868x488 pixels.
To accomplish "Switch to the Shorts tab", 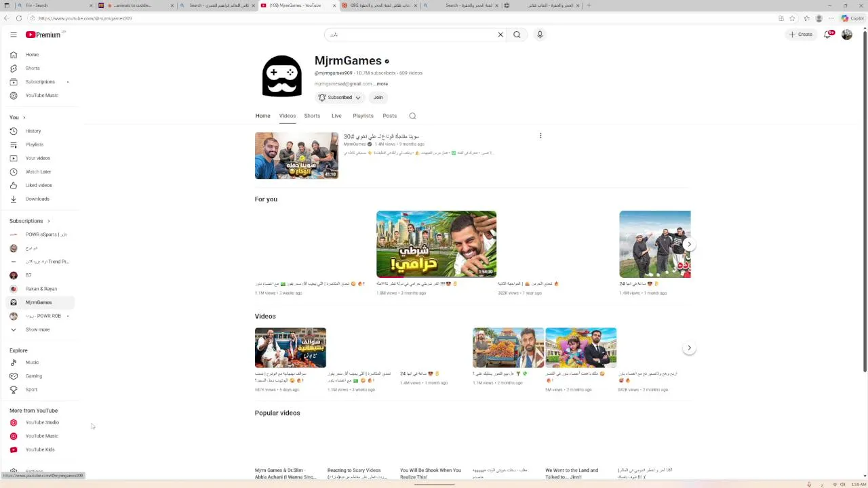I will point(312,116).
